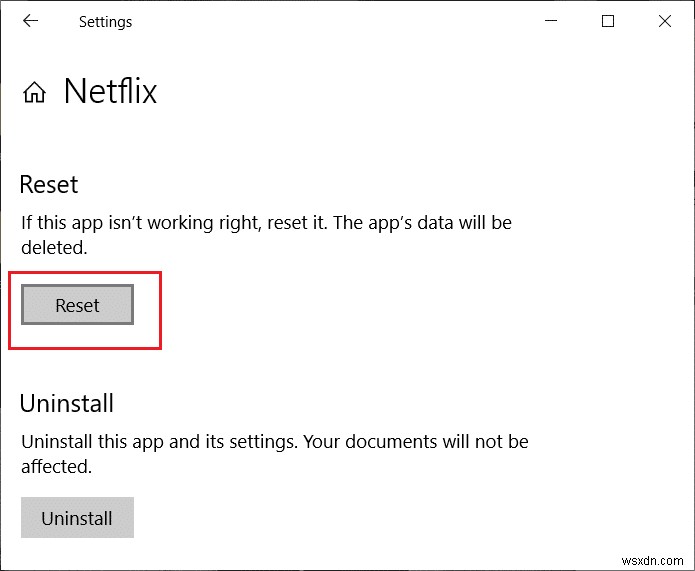Click the word "affected." in Uninstall description

click(57, 466)
